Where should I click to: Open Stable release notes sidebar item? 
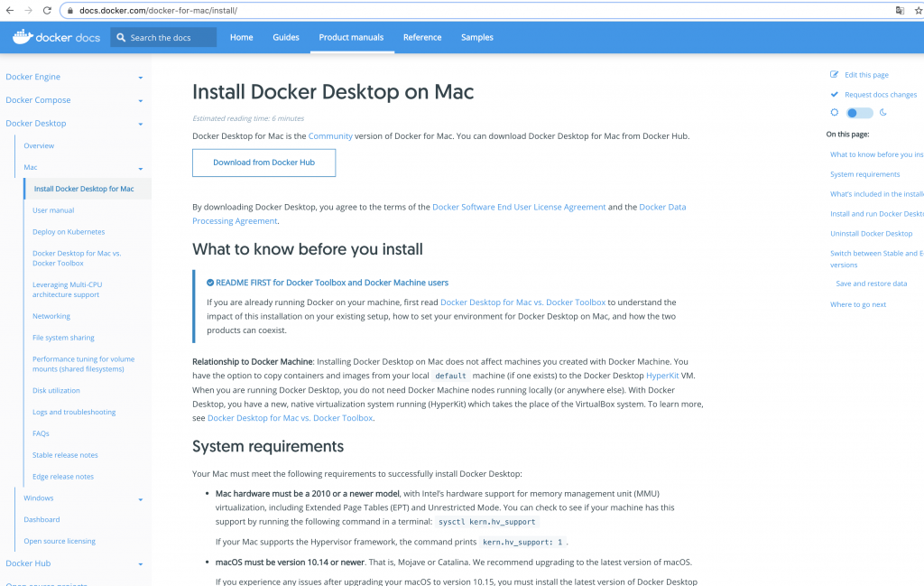coord(65,454)
